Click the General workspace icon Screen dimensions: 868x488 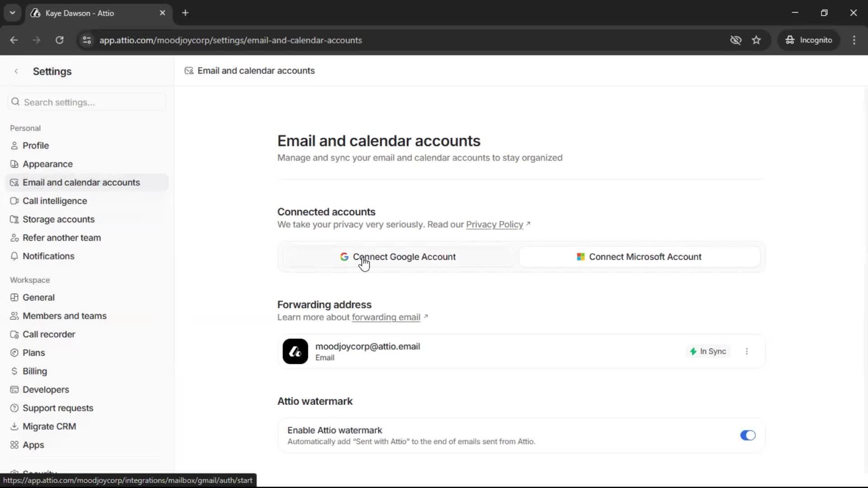pos(14,297)
